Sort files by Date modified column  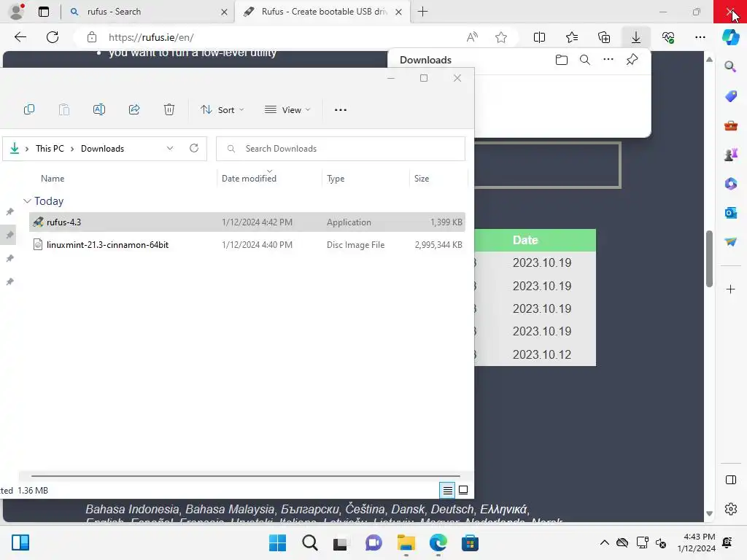pyautogui.click(x=249, y=179)
